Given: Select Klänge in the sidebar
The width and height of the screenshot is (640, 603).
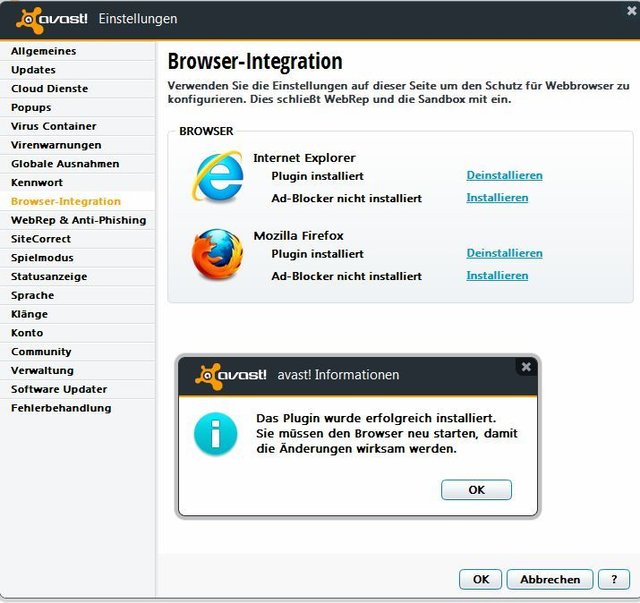Looking at the screenshot, I should [78, 314].
